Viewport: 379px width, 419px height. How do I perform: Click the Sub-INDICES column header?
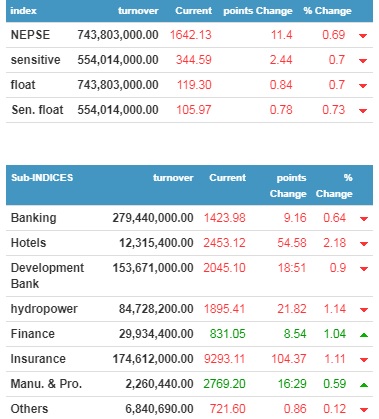[42, 177]
